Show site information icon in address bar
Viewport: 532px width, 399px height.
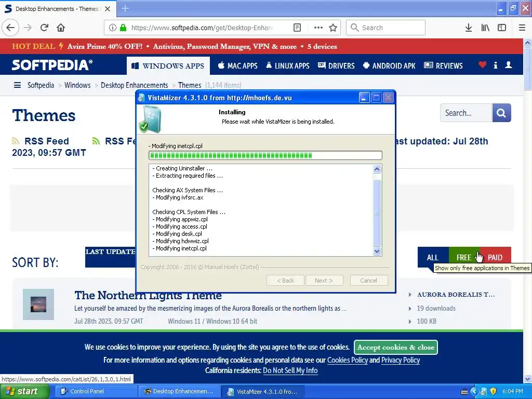click(113, 28)
